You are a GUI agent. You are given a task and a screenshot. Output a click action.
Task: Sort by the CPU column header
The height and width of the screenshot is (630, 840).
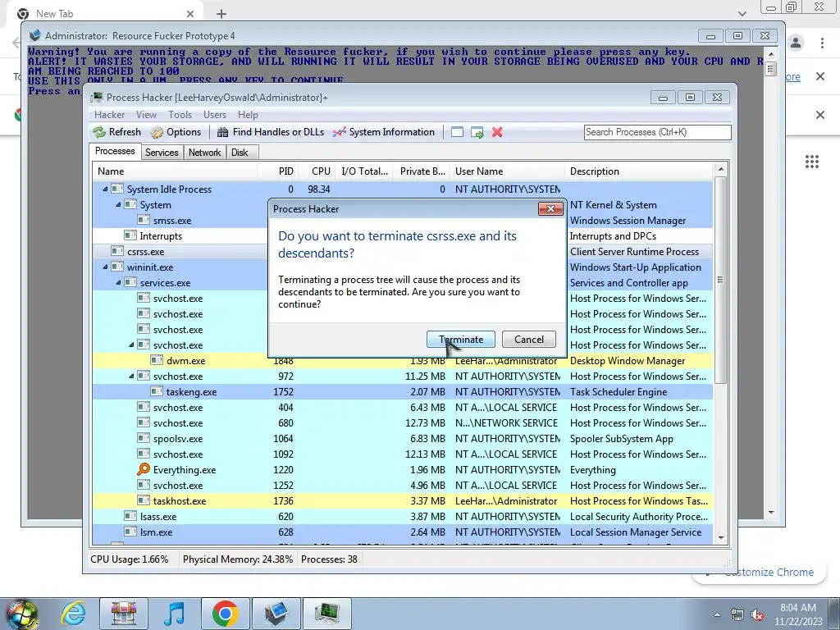(x=316, y=171)
